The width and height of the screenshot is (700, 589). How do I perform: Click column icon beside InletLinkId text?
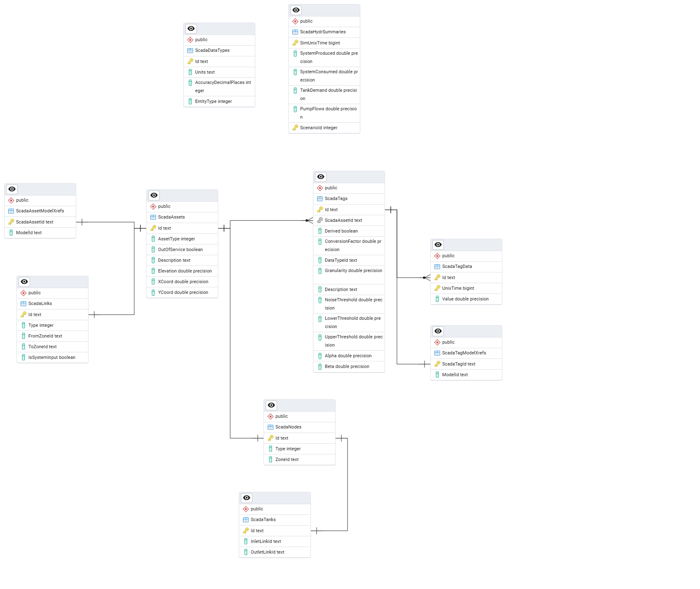click(x=246, y=541)
